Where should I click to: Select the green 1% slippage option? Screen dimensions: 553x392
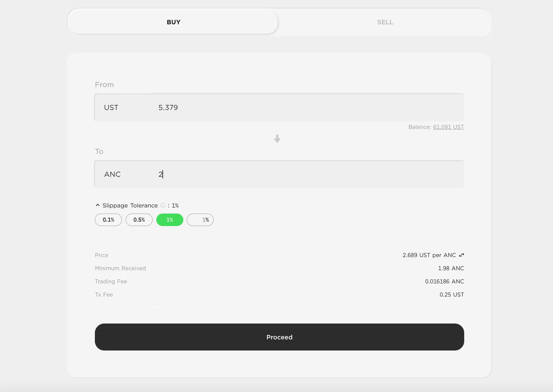pos(170,220)
